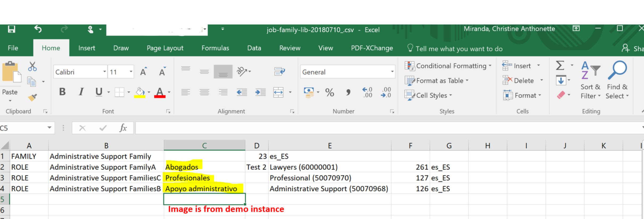The width and height of the screenshot is (644, 219).
Task: Switch to the PDF-XChange tab
Action: coord(372,48)
